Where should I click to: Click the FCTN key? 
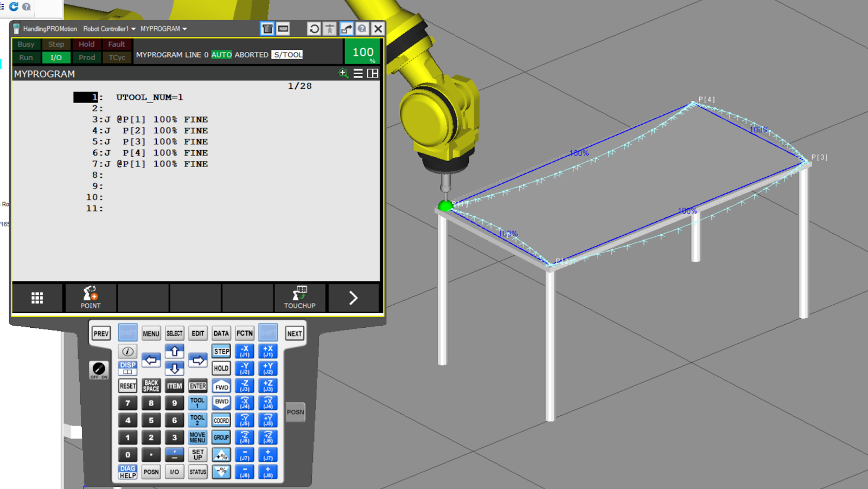pos(245,333)
